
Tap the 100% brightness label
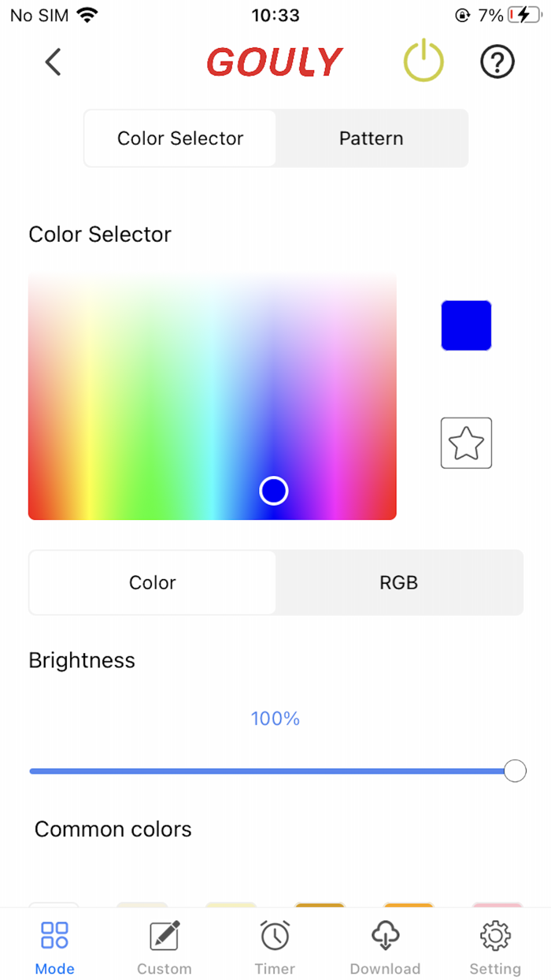click(x=275, y=718)
